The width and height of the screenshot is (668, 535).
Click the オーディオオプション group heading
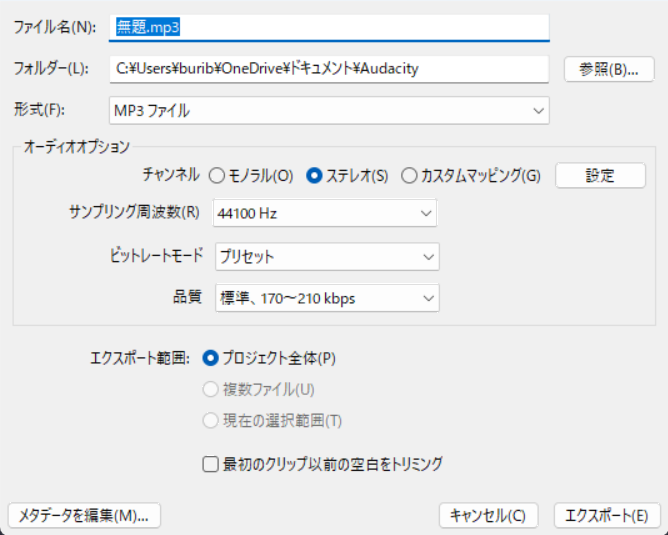[x=76, y=147]
